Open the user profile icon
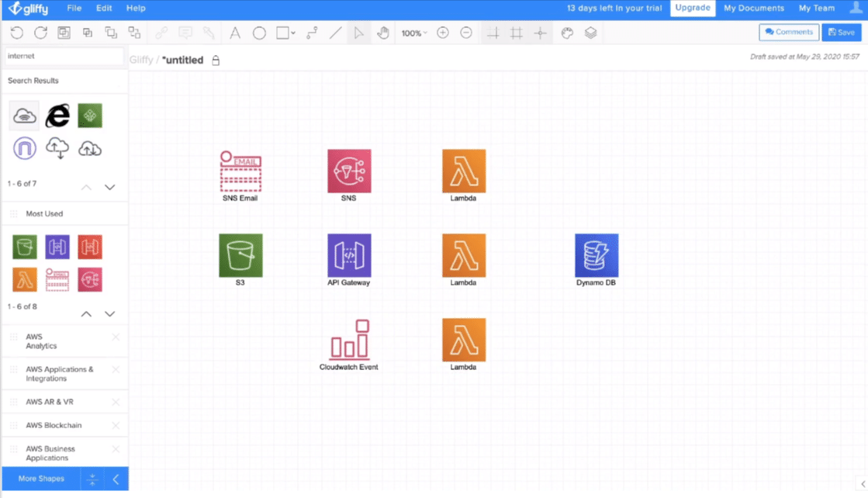Screen dimensions: 868x498 856,8
